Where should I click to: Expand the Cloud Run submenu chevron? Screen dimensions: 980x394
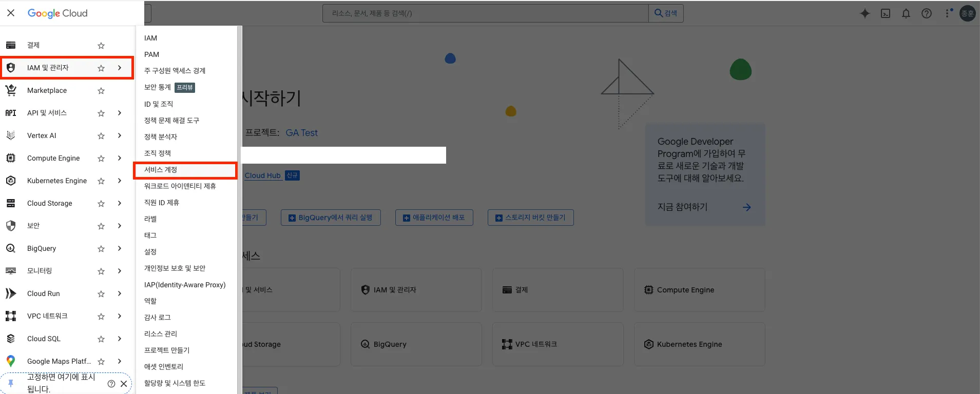[120, 293]
